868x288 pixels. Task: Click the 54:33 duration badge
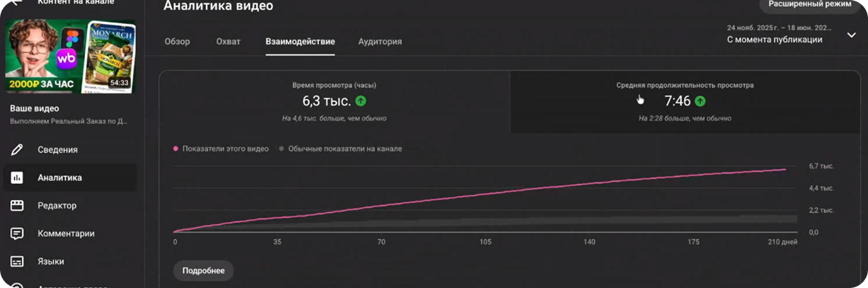(x=119, y=83)
